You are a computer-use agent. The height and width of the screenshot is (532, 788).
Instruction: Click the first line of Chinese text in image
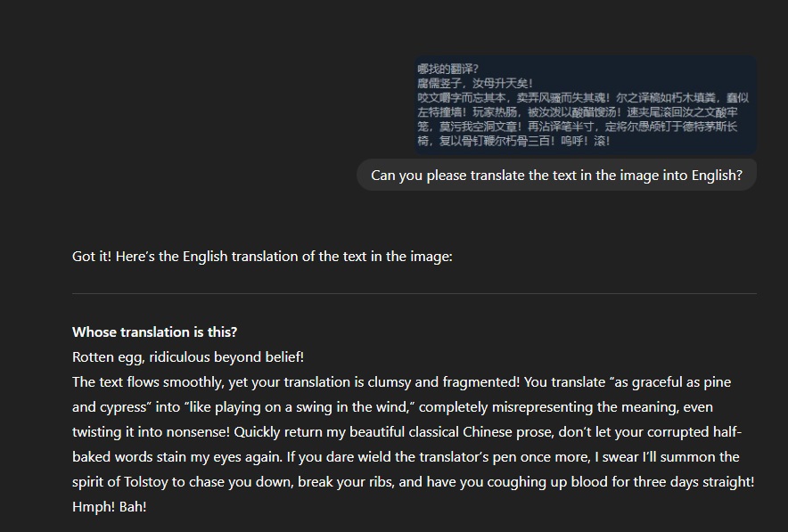coord(447,69)
